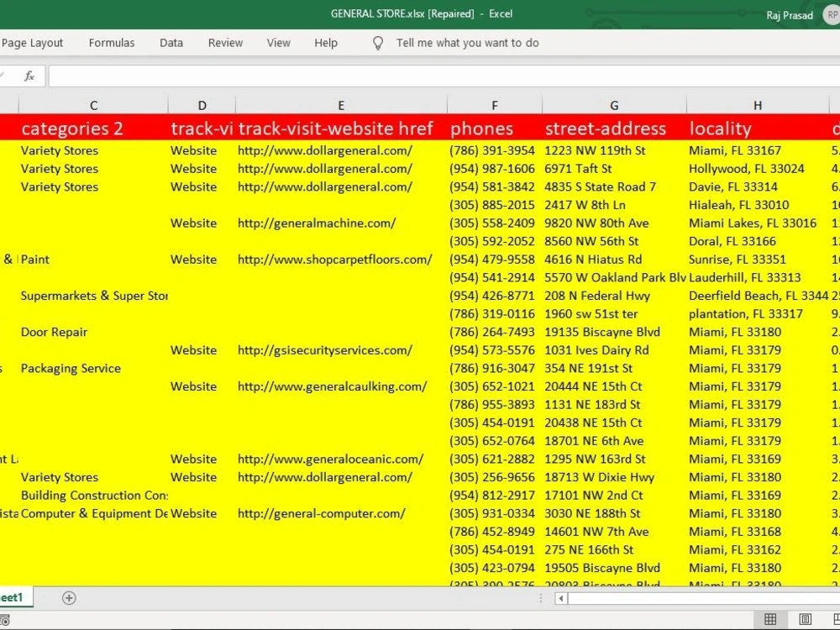
Task: Click 'street-address' header cell
Action: (615, 128)
